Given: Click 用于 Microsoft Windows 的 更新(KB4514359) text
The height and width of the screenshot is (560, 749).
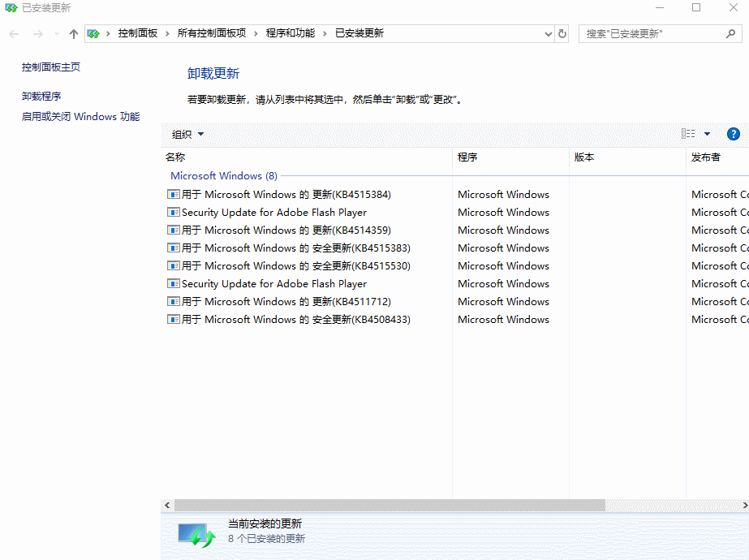Looking at the screenshot, I should 286,230.
